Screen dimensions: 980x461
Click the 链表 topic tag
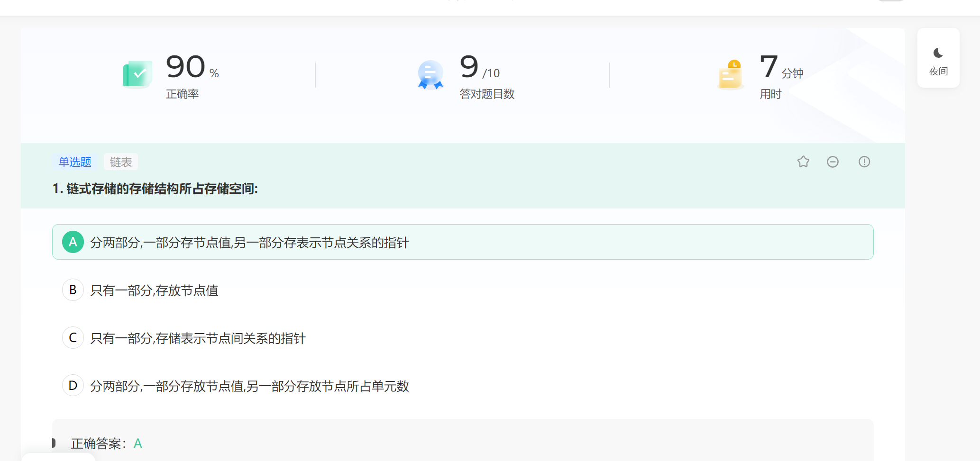[x=121, y=162]
